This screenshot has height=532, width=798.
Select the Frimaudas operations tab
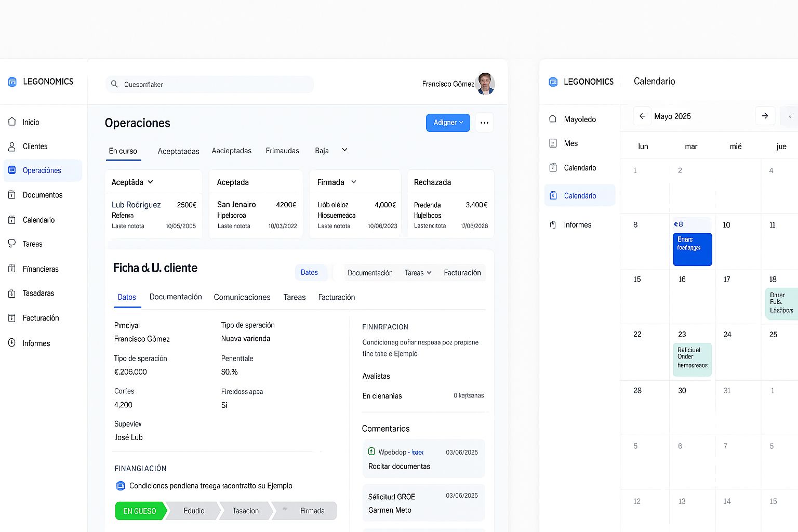tap(282, 151)
